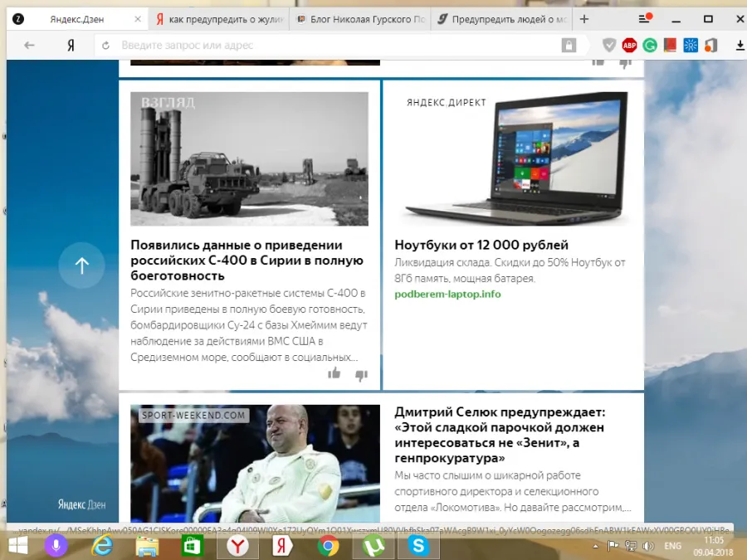Open the green circular G extension icon
Screen dimensions: 747x560
coord(650,46)
